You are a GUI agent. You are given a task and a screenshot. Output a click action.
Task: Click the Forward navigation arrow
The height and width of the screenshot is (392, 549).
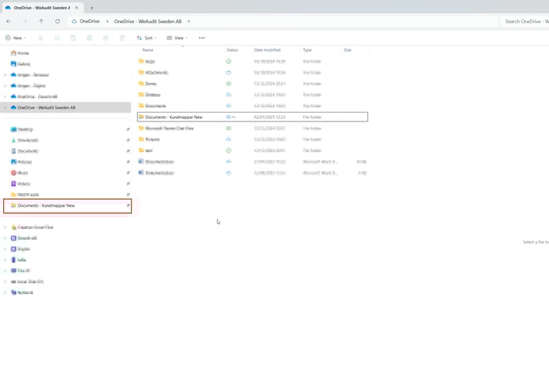coord(25,22)
